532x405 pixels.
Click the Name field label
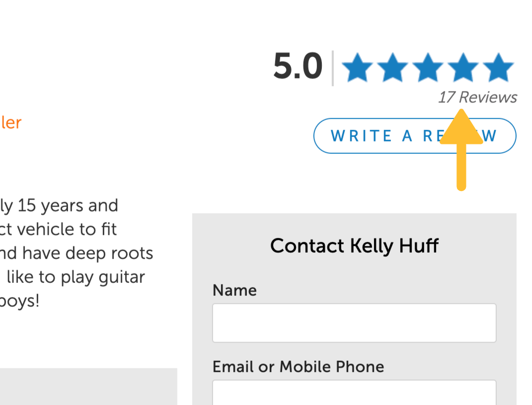coord(234,290)
